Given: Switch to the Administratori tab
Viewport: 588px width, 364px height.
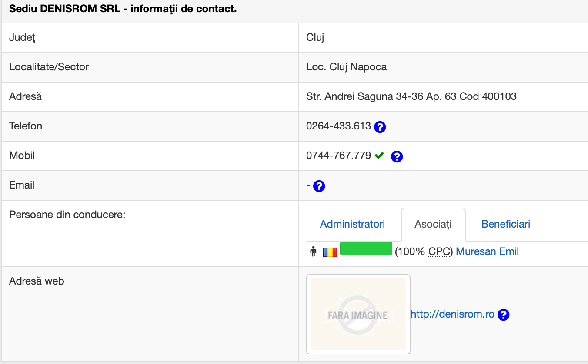Looking at the screenshot, I should (352, 224).
